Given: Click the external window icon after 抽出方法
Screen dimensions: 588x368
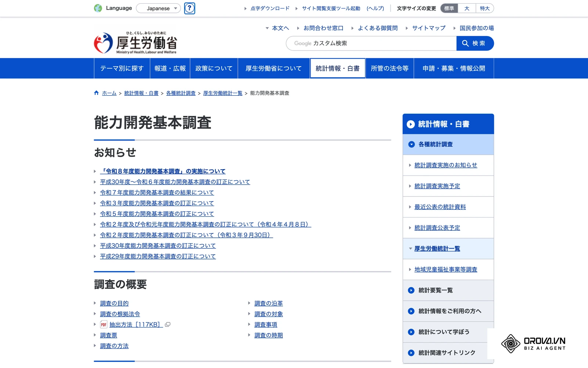Looking at the screenshot, I should (x=168, y=325).
